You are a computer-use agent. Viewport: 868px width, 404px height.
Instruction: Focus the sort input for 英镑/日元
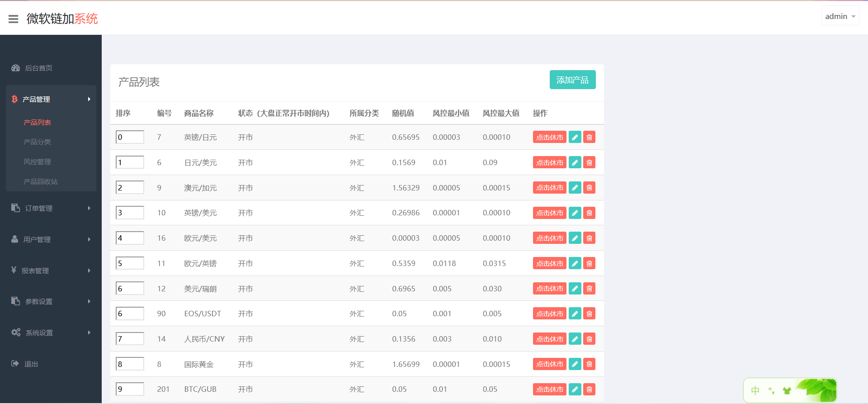[130, 137]
